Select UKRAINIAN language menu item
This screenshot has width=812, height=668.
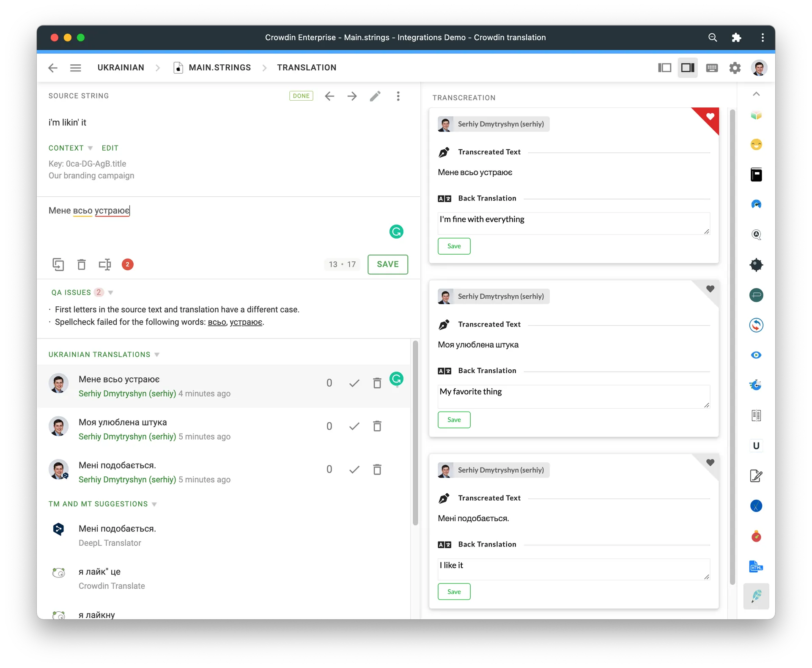(x=121, y=67)
